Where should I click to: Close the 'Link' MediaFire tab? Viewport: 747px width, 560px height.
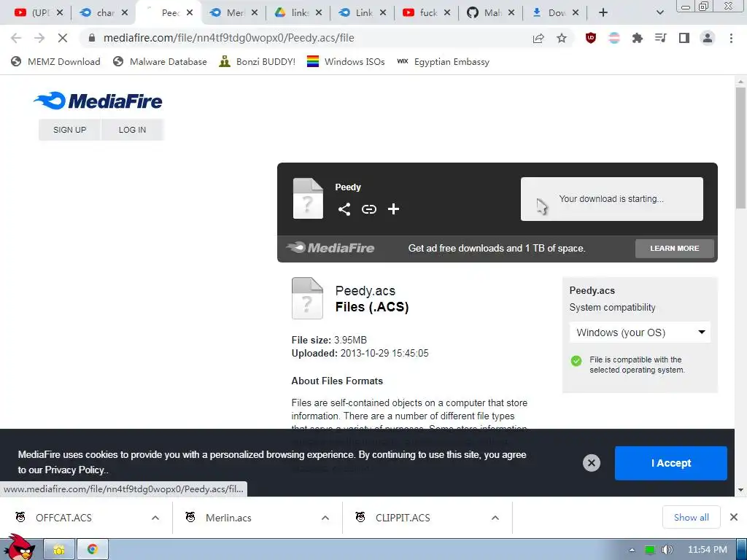pos(383,12)
